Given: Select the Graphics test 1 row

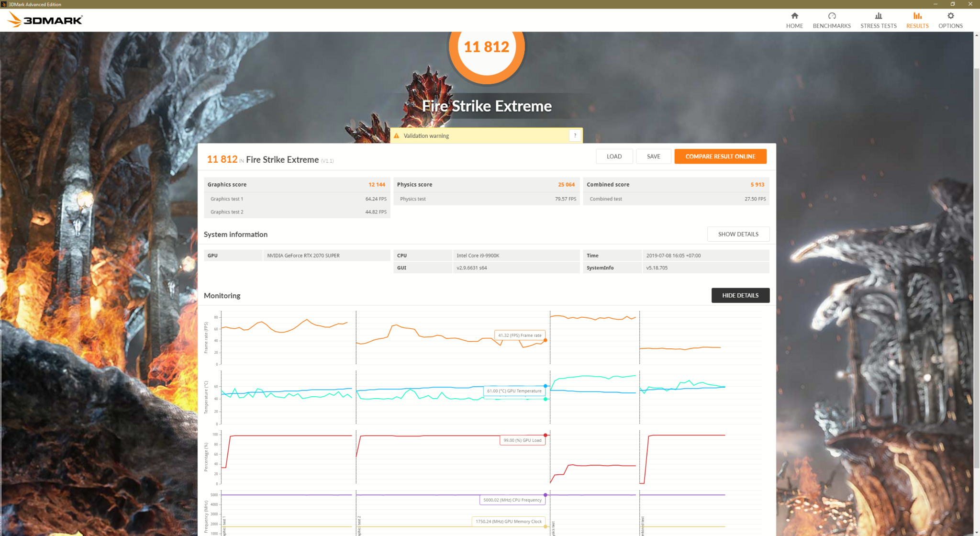Looking at the screenshot, I should 297,199.
